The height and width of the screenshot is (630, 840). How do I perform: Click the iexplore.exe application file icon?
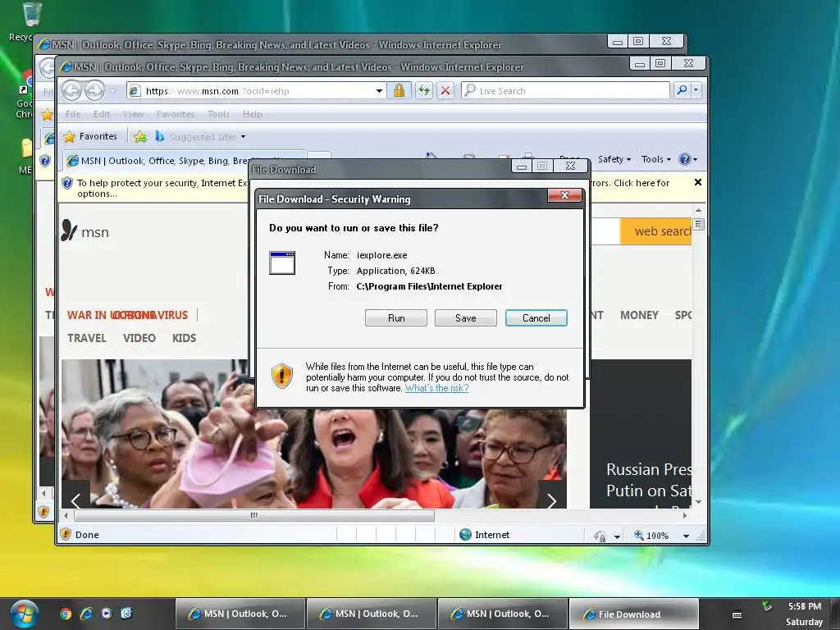[282, 262]
